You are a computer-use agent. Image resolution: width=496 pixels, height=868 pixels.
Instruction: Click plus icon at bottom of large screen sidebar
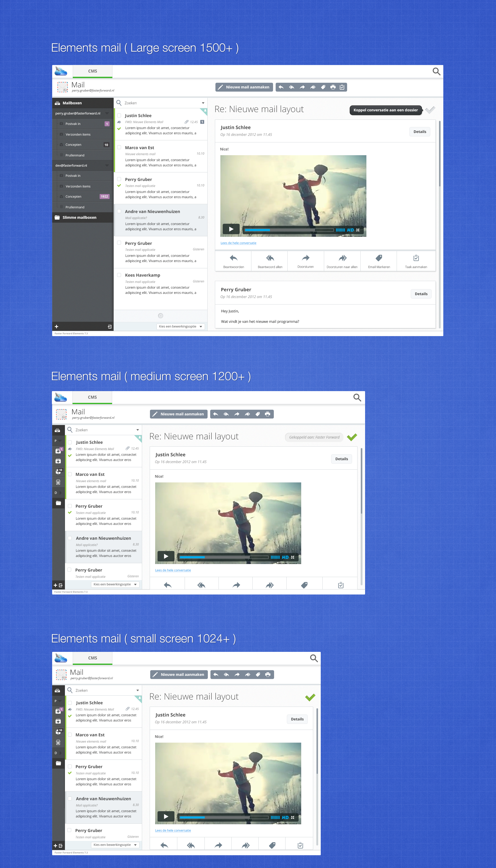(57, 326)
